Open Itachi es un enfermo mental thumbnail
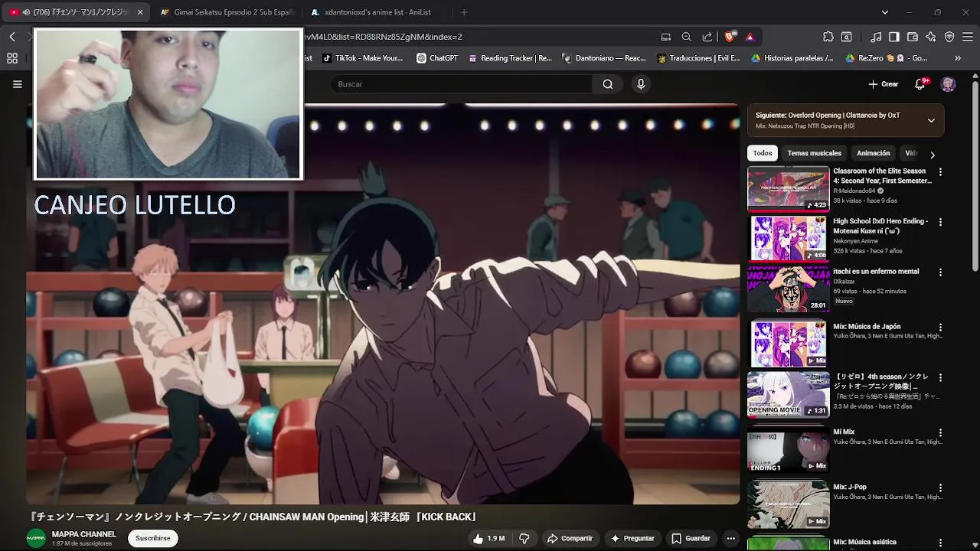 [789, 289]
